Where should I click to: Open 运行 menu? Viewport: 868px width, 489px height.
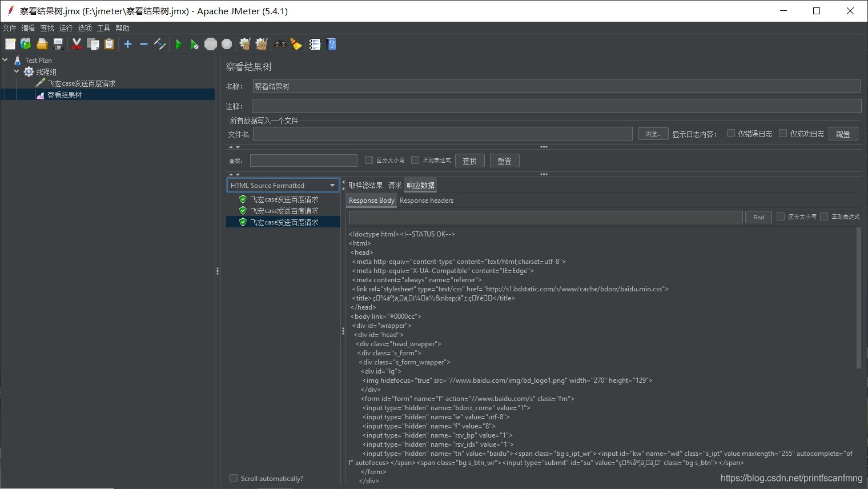pos(66,28)
